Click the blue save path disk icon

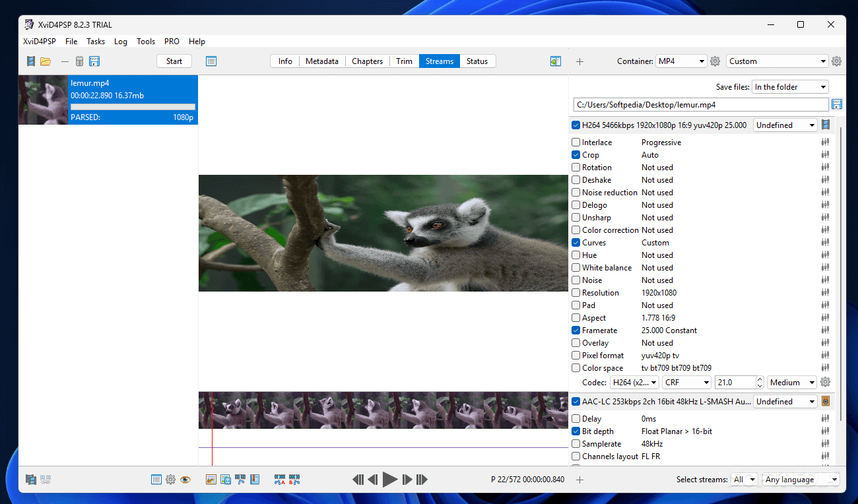tap(837, 104)
